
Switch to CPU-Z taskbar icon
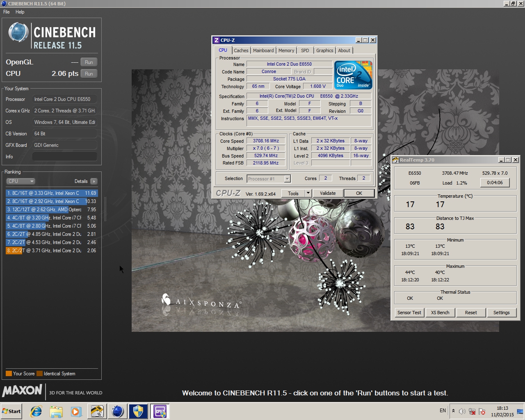tap(159, 411)
